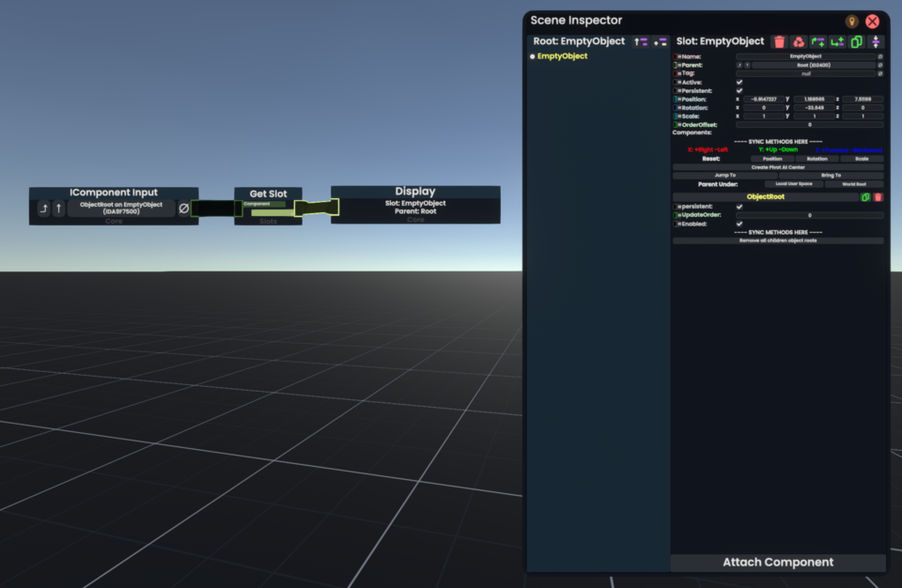Image resolution: width=902 pixels, height=588 pixels.
Task: Destroy the slot using the trash icon
Action: [779, 41]
